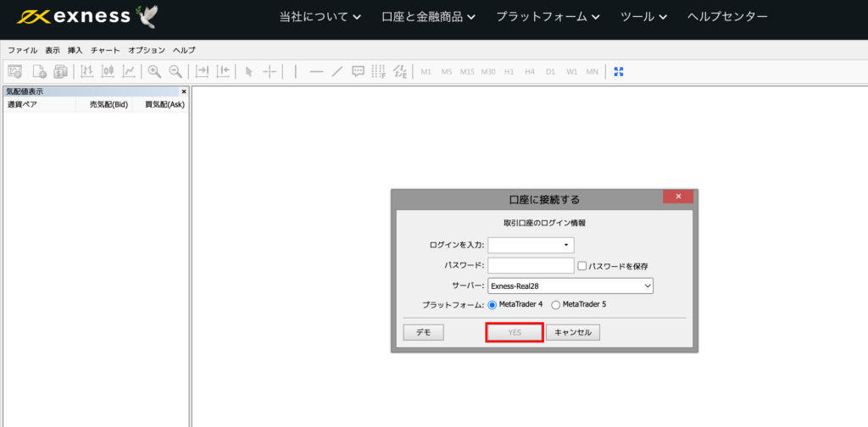Close the Market Watch panel

point(184,91)
